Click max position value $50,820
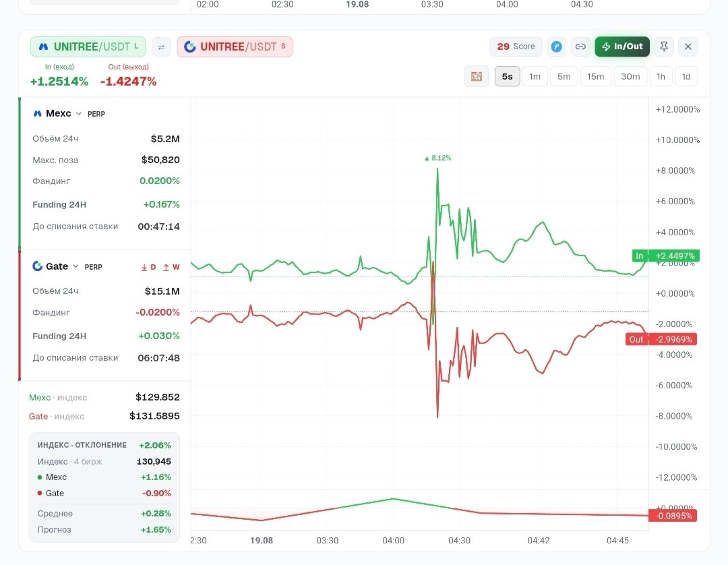Viewport: 728px width, 565px height. point(160,160)
